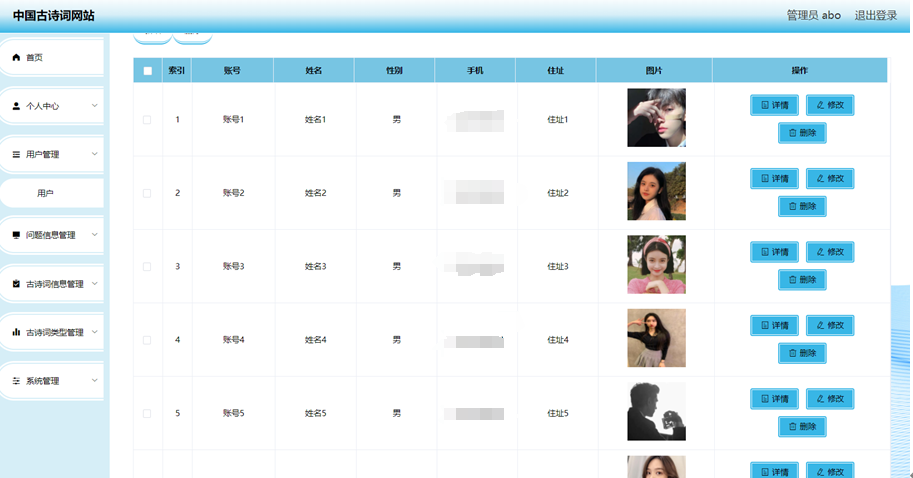
Task: Open the photo thumbnail for 账号1
Action: tap(656, 118)
